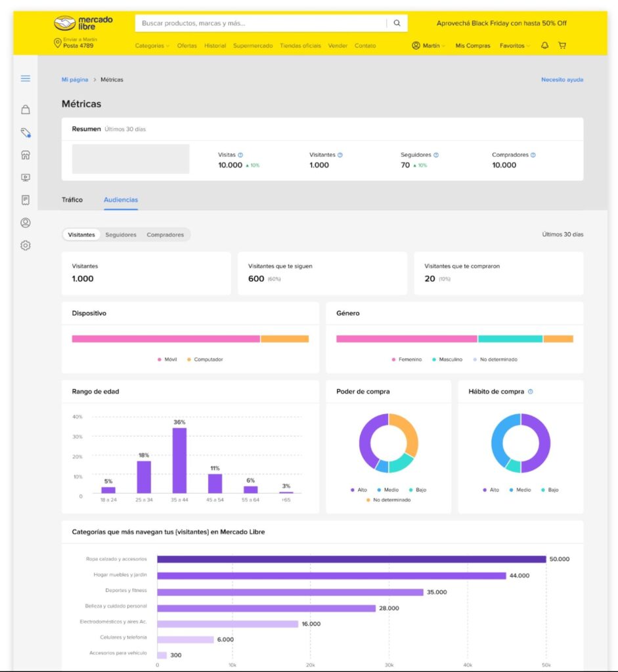Image resolution: width=618 pixels, height=672 pixels.
Task: Select the Compradores segment pill
Action: pos(165,234)
